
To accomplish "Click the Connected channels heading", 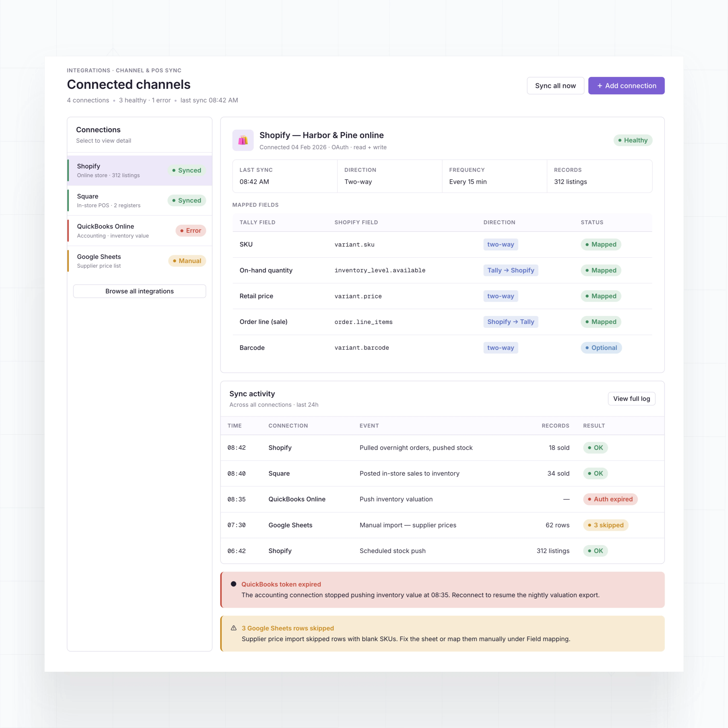I will (x=128, y=84).
